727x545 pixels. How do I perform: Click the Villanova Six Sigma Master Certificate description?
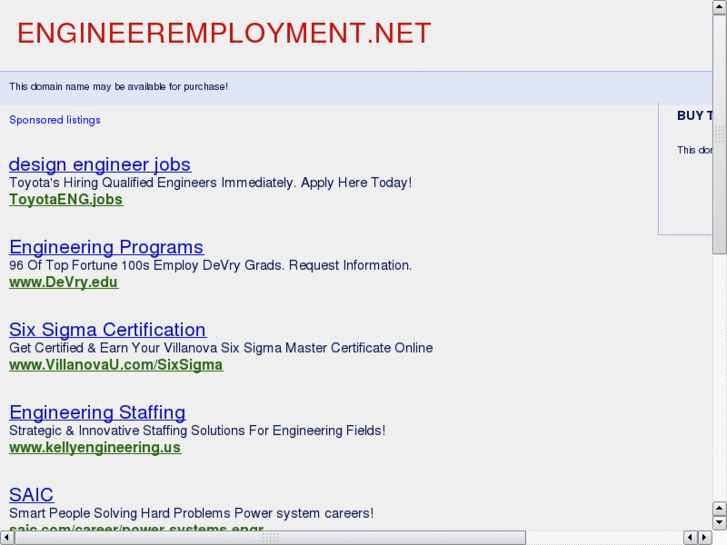[x=221, y=348]
